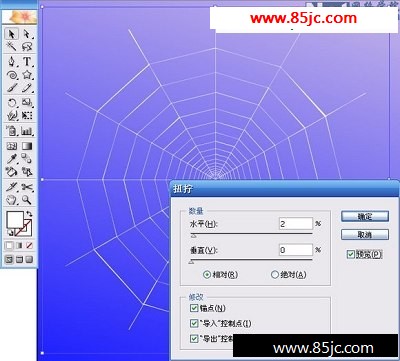The height and width of the screenshot is (361, 400).
Task: Activate the Scissors tool
Action: 27,187
